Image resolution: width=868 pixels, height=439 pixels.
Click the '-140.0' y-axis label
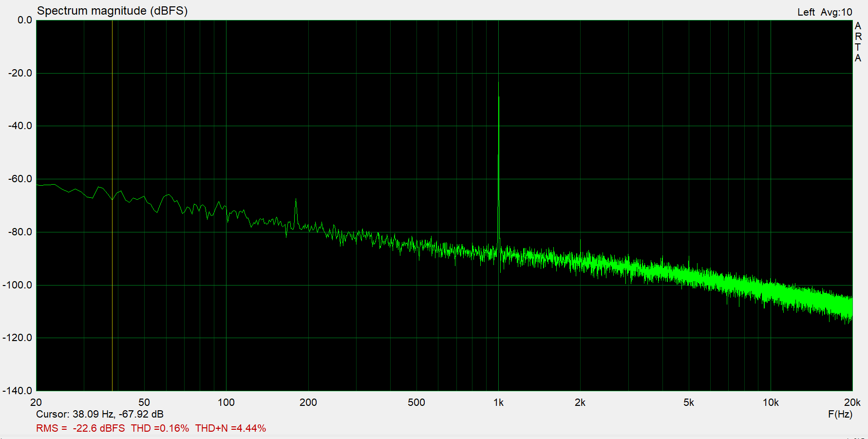click(x=18, y=391)
